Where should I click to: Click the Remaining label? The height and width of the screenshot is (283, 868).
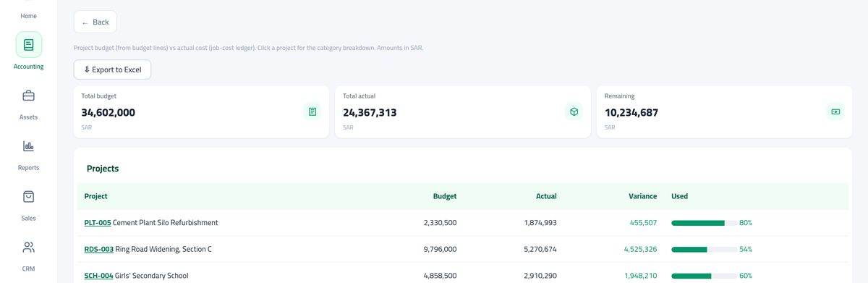point(620,96)
